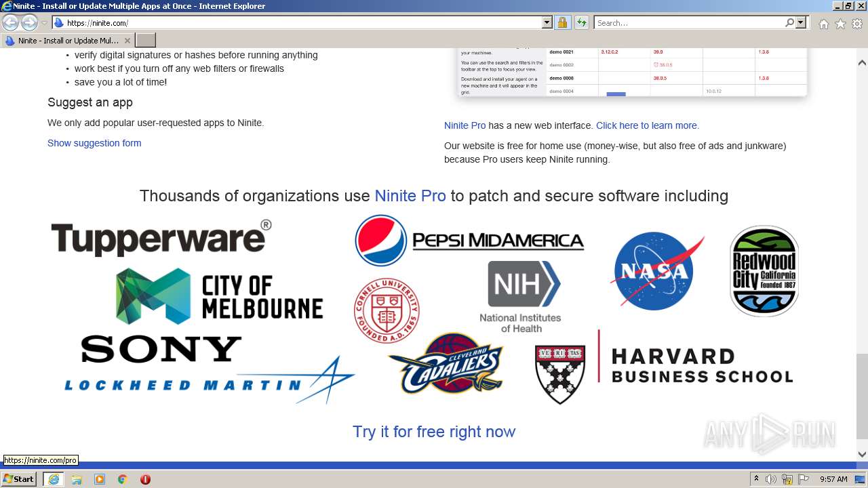Click the browser Back arrow button

point(10,22)
